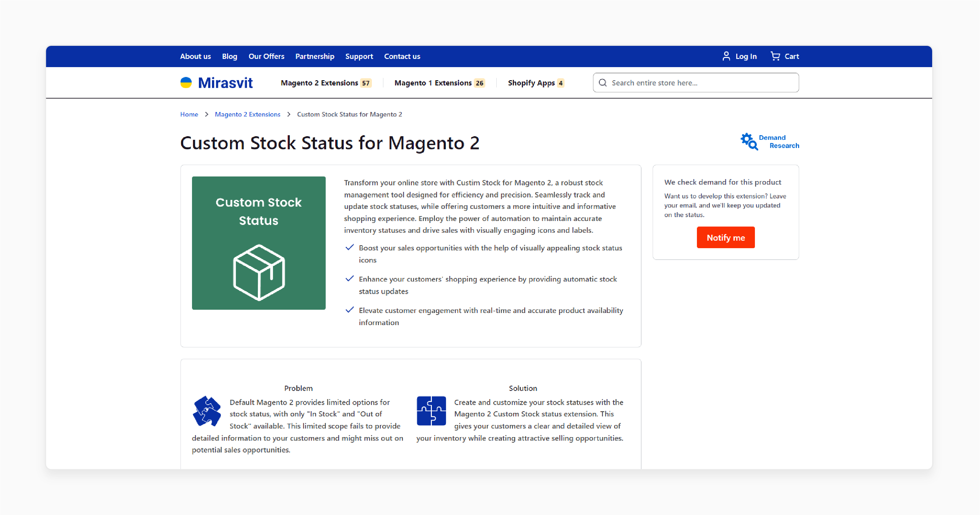Click the Magento 2 Extensions breadcrumb link
980x515 pixels.
[248, 114]
